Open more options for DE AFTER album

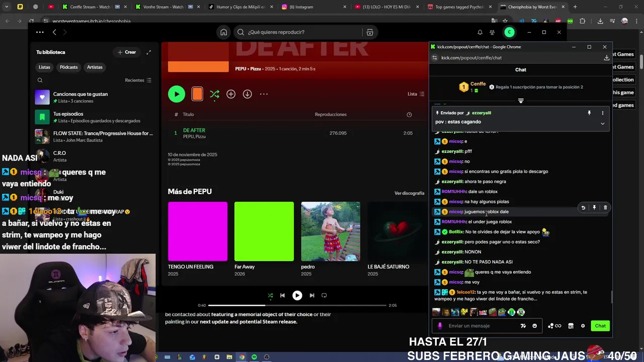click(264, 94)
